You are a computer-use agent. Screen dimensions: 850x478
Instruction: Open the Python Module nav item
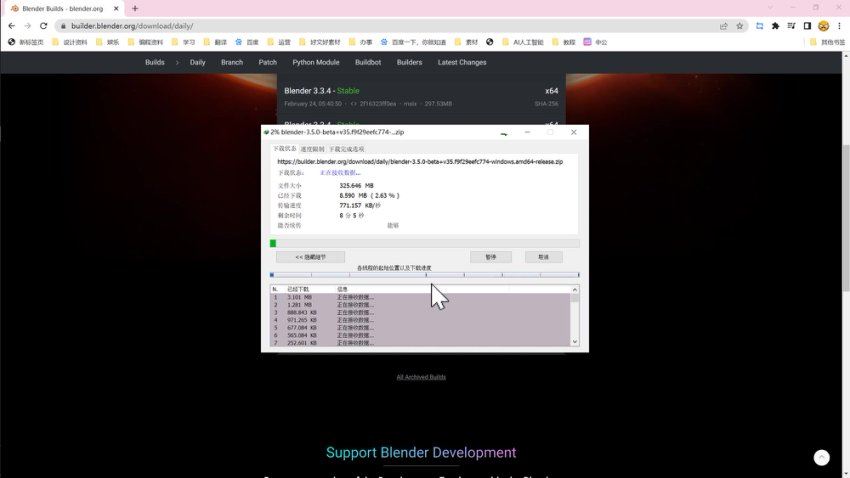coord(315,62)
